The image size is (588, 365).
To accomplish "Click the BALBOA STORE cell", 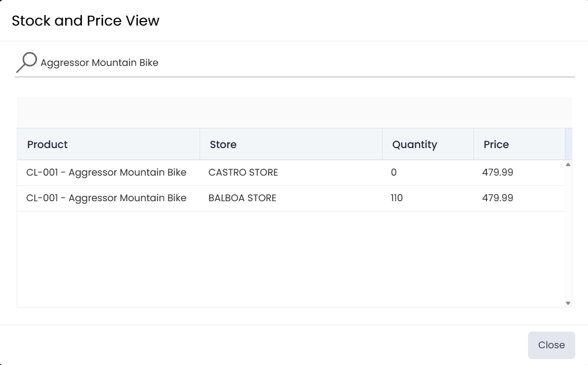I will (x=242, y=198).
